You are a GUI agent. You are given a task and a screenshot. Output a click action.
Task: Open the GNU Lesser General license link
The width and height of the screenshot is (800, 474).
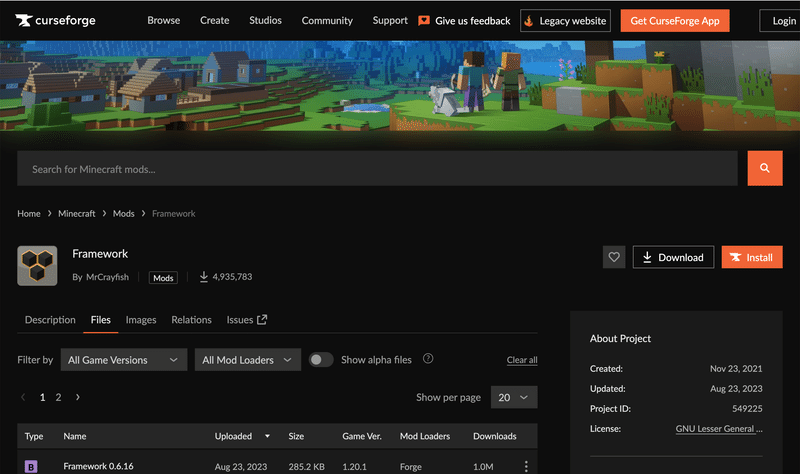(x=719, y=429)
